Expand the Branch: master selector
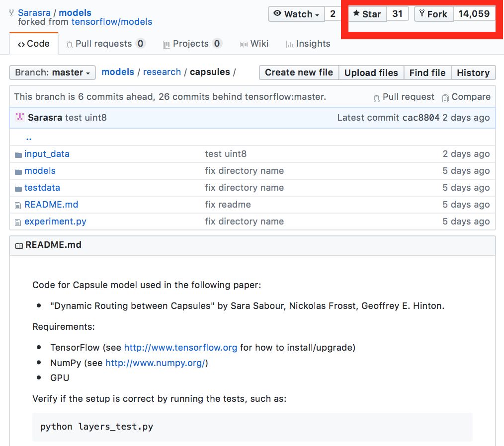Image resolution: width=504 pixels, height=446 pixels. click(x=52, y=73)
